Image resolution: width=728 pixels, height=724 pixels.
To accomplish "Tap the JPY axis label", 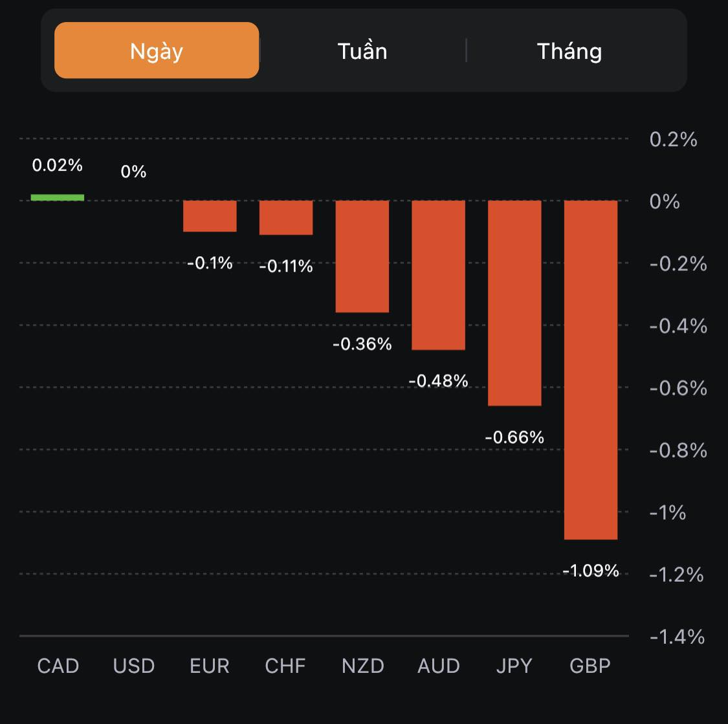I will click(x=514, y=666).
